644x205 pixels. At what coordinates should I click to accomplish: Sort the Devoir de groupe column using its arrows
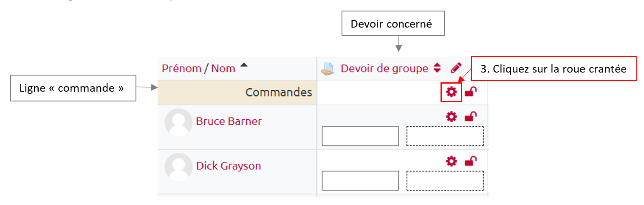[437, 68]
